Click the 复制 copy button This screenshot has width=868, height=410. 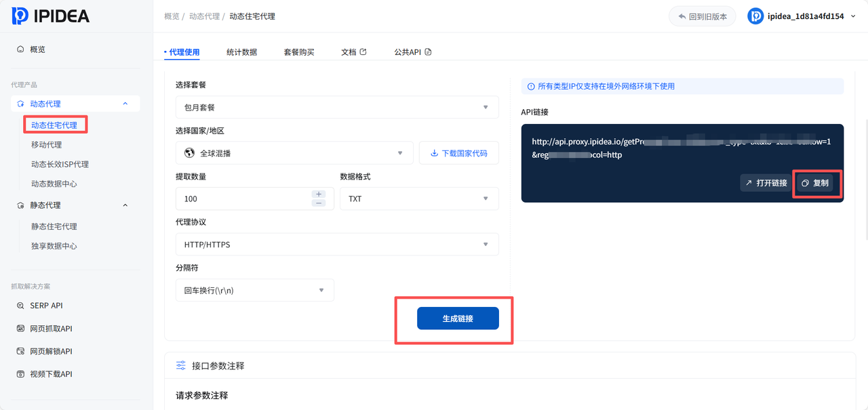tap(815, 183)
